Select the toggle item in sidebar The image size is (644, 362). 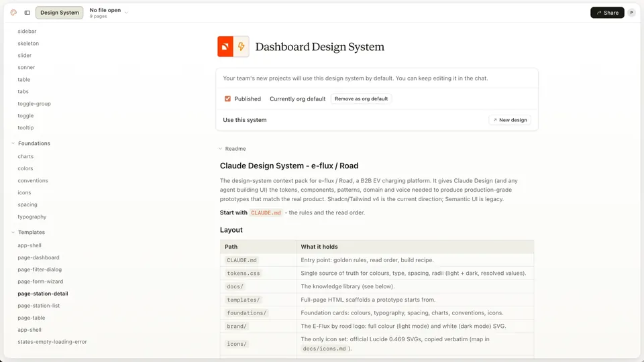pos(25,116)
